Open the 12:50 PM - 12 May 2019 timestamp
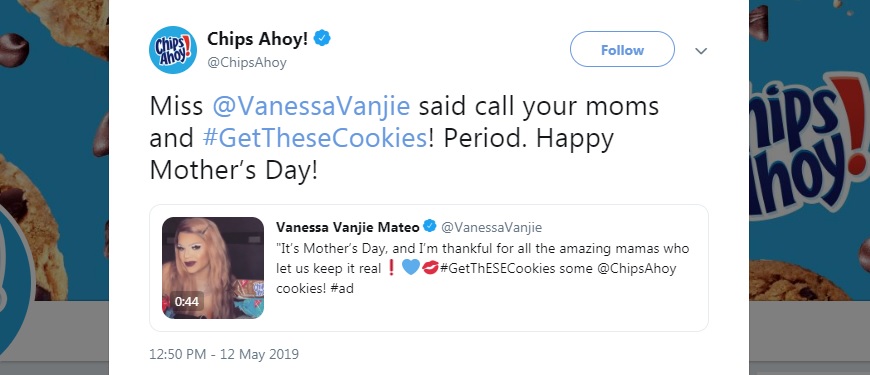The width and height of the screenshot is (870, 375). coord(224,354)
